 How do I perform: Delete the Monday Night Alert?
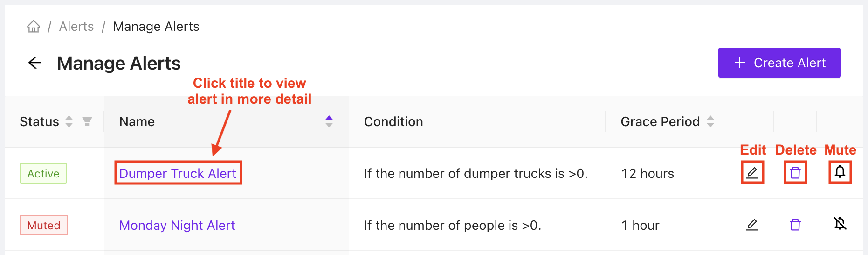(x=795, y=225)
